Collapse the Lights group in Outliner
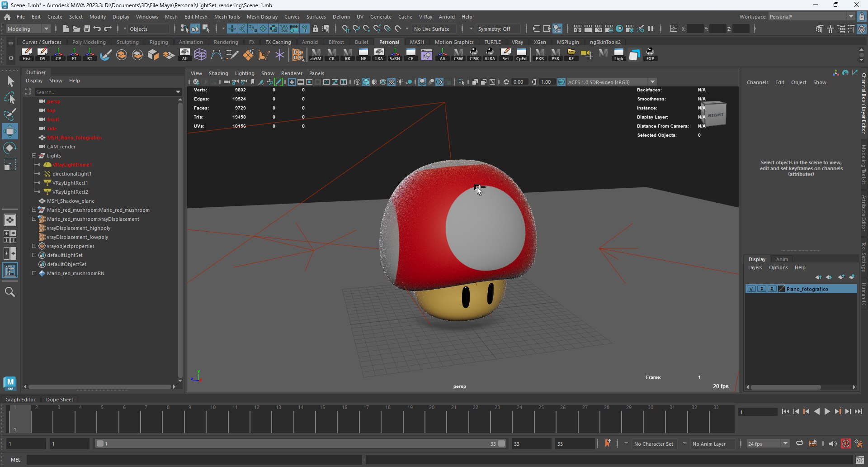 pos(34,156)
